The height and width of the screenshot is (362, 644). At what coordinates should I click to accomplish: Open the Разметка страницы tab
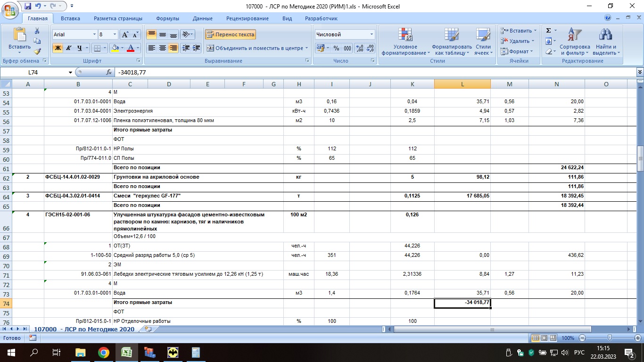point(118,18)
